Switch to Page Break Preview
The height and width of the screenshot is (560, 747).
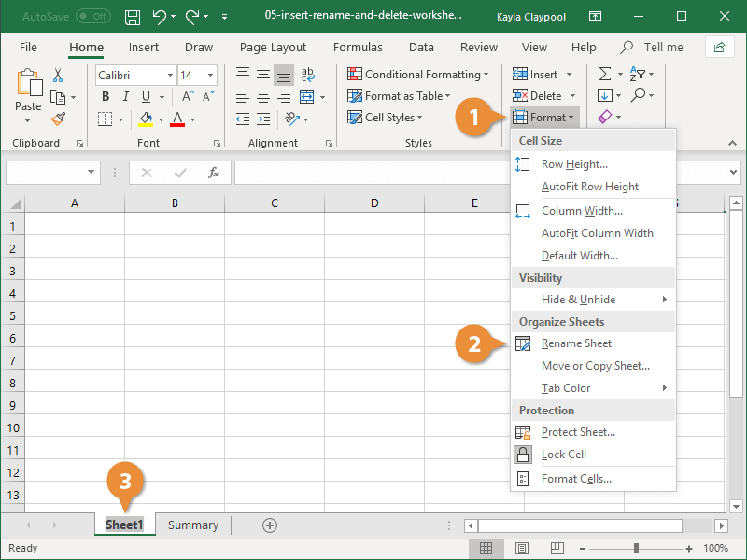(557, 549)
